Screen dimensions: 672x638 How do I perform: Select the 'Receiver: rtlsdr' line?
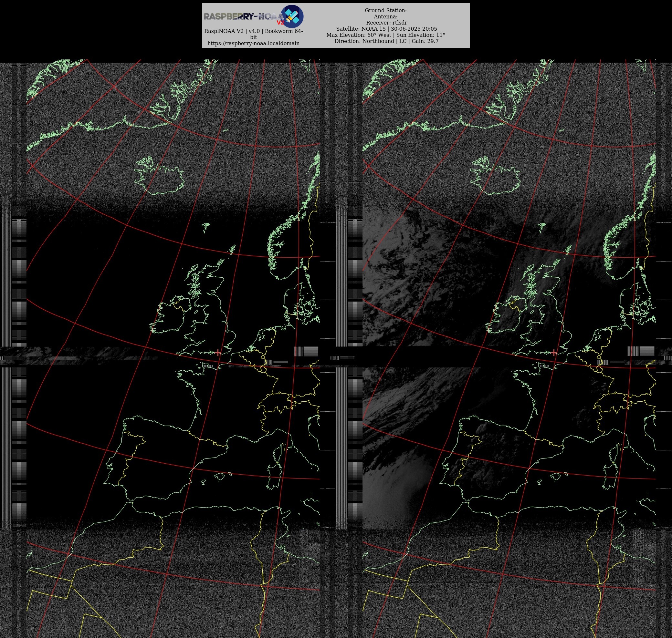pos(386,23)
